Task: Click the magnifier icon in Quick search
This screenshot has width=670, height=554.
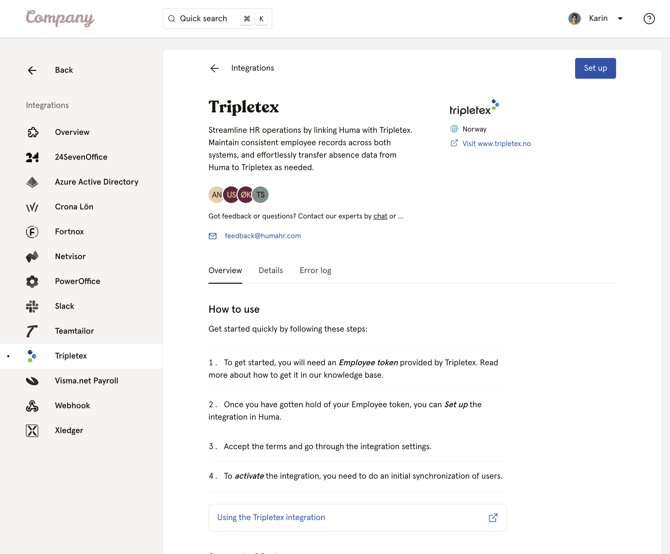Action: 171,19
